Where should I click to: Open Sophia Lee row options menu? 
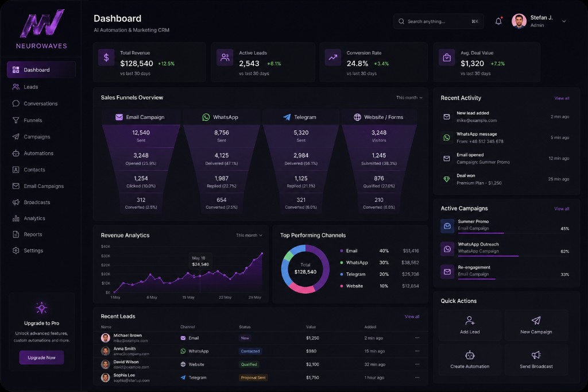[417, 378]
